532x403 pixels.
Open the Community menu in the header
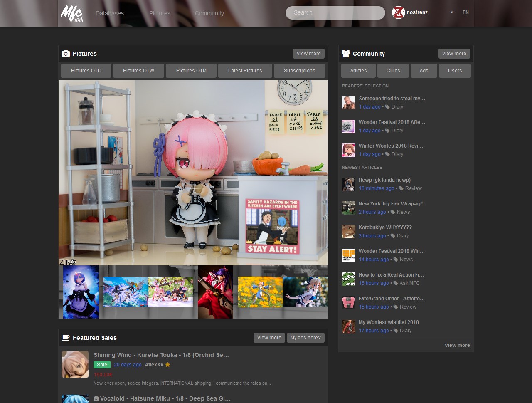click(x=209, y=13)
